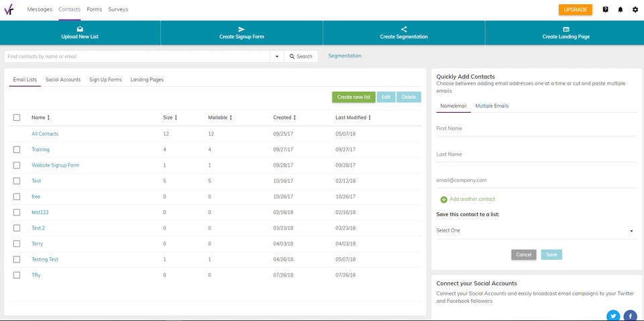Viewport: 644px width, 321px height.
Task: Open the Select One list dropdown
Action: tap(533, 230)
